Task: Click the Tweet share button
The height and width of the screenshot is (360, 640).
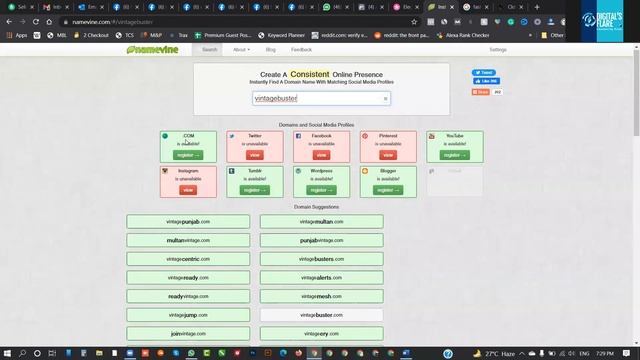Action: click(484, 73)
